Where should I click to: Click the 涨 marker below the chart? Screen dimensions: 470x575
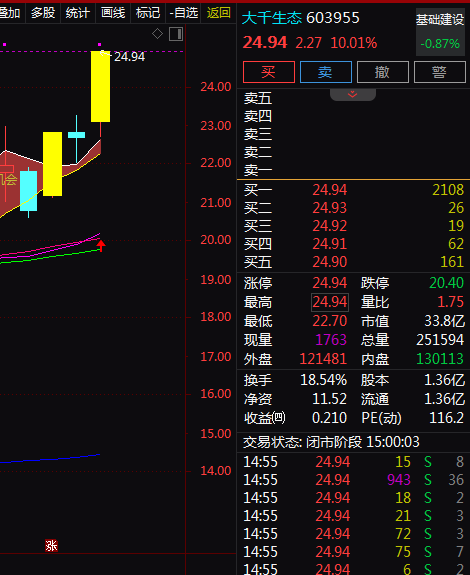point(51,546)
